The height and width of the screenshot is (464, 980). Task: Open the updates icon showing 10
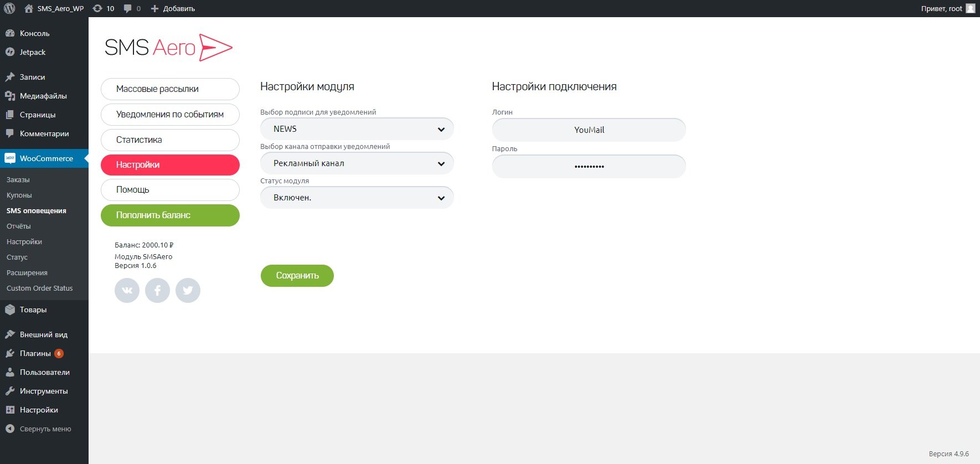(104, 8)
